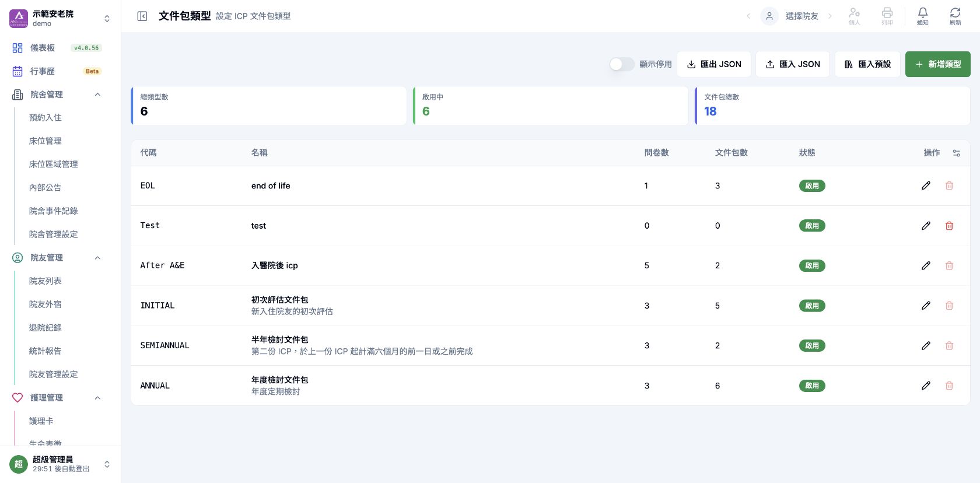Click the refresh icon
Image resolution: width=980 pixels, height=483 pixels.
[956, 16]
